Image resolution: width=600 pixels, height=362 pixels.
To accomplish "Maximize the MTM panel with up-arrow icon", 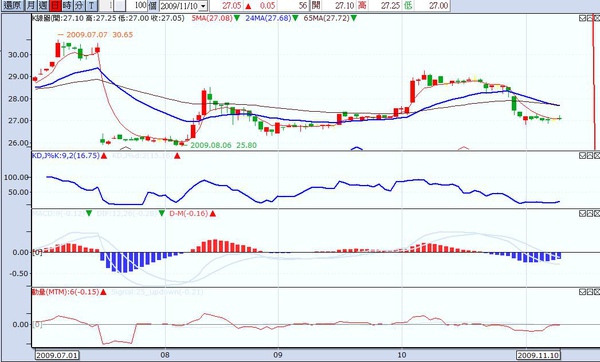I will click(x=590, y=292).
